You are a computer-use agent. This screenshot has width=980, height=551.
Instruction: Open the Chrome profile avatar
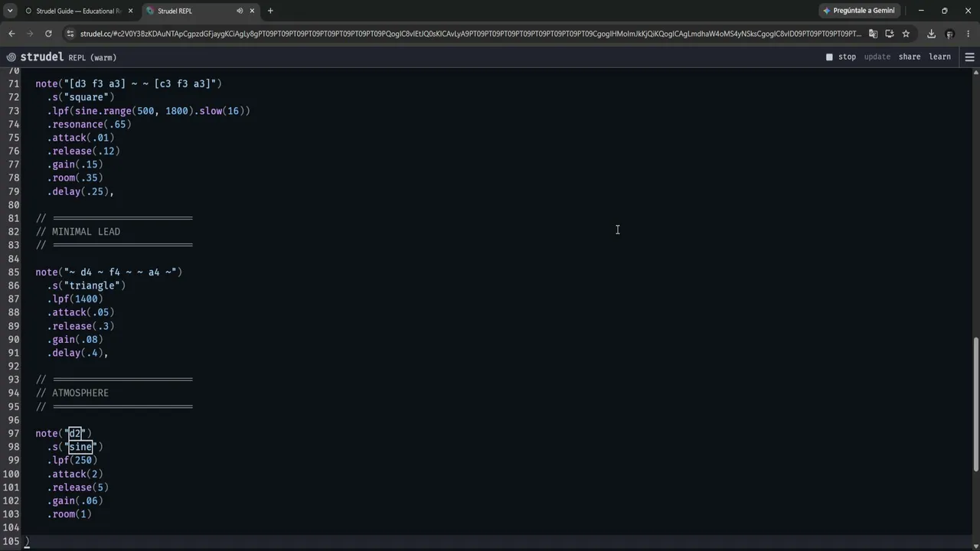point(949,34)
